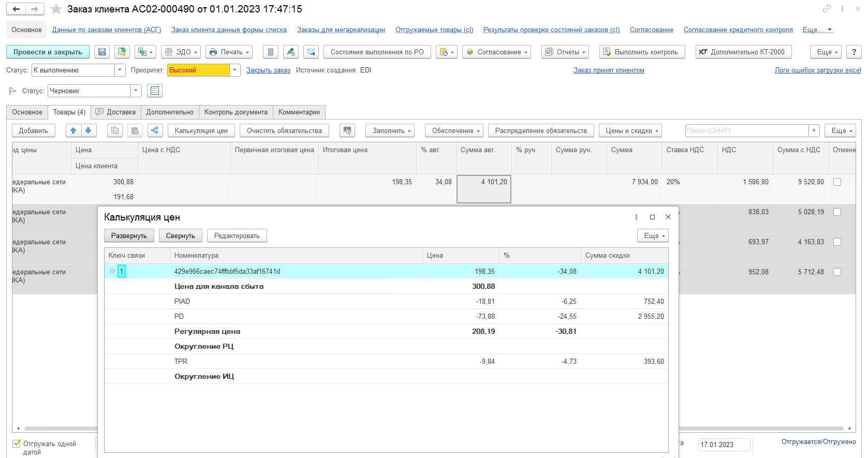Image resolution: width=868 pixels, height=458 pixels.
Task: Click the Поиск (Ctrl+F) search field
Action: (747, 130)
